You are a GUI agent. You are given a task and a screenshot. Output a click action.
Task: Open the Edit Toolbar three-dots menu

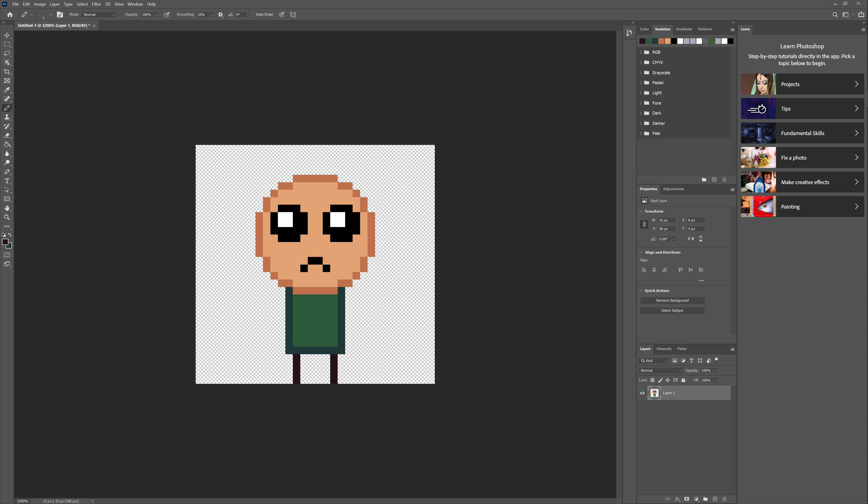[x=7, y=227]
